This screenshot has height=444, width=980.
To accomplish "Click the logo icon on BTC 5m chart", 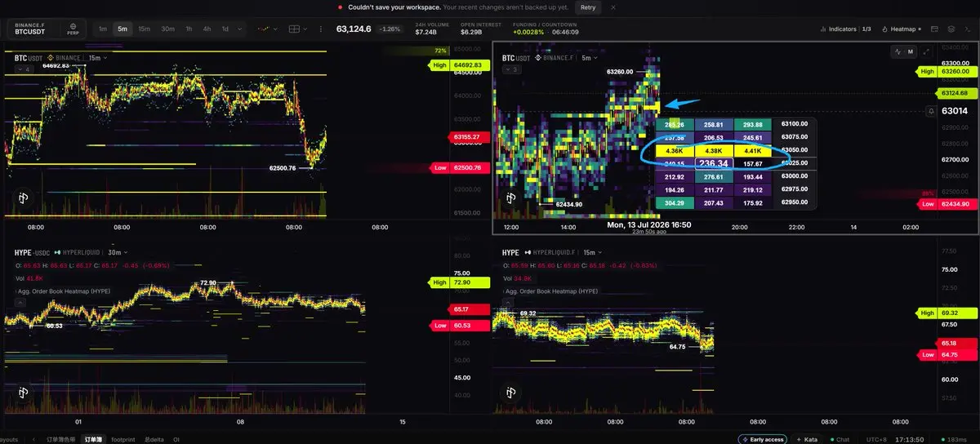I will (x=511, y=197).
